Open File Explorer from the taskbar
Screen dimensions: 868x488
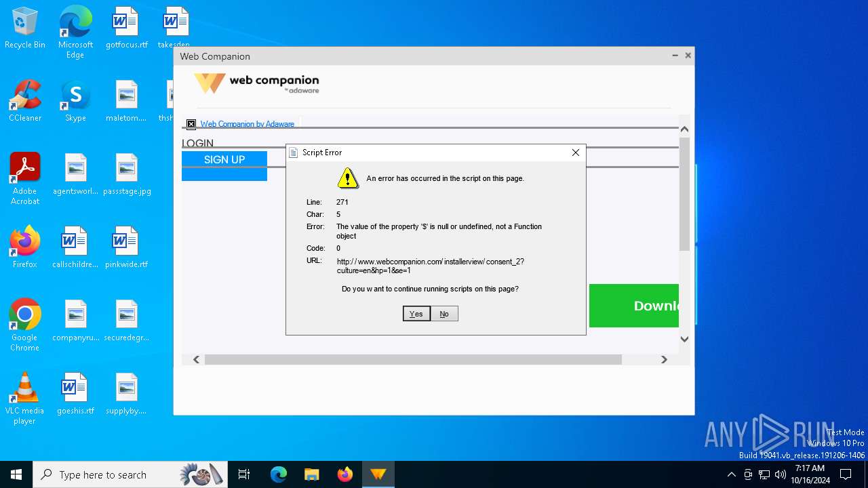(311, 474)
